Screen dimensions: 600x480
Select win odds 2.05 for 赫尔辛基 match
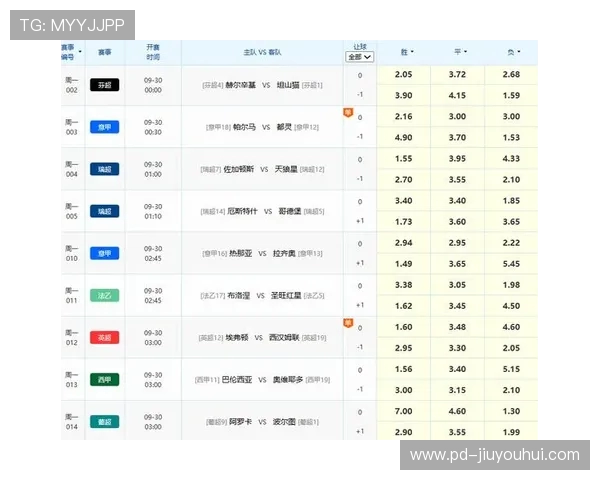[x=403, y=75]
